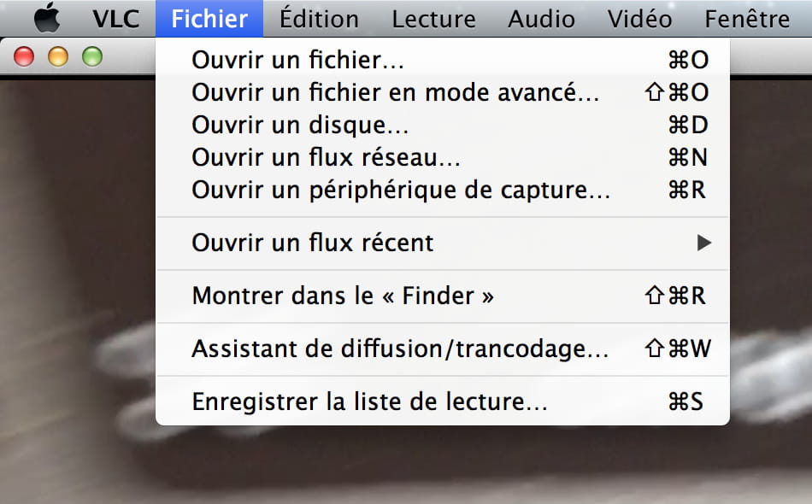The image size is (812, 504).
Task: Click the green zoom window button
Action: pos(92,56)
